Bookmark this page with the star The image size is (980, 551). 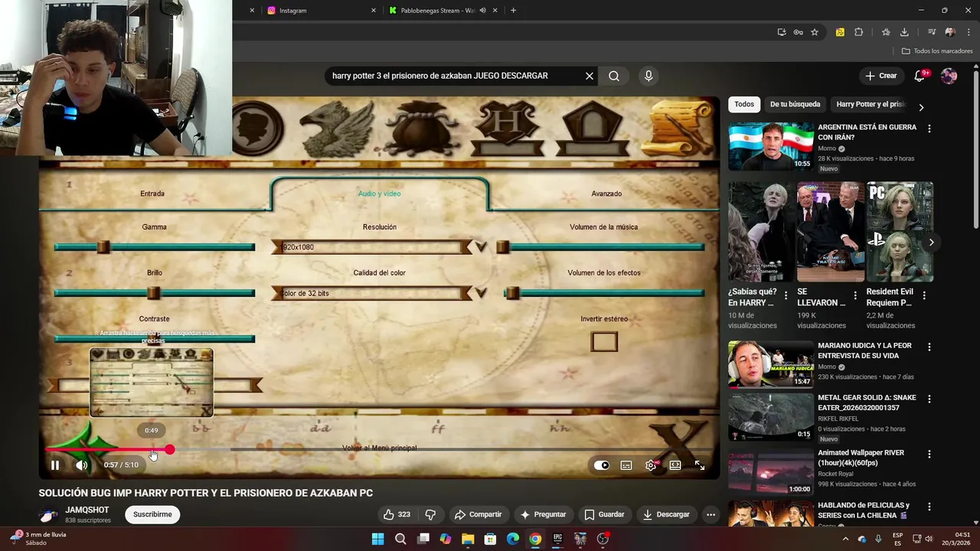pos(815,32)
